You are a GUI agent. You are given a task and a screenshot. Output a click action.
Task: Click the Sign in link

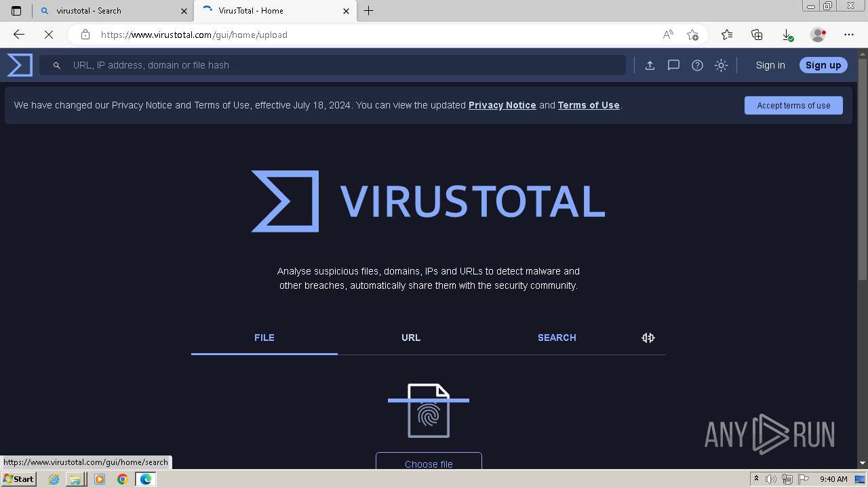770,65
